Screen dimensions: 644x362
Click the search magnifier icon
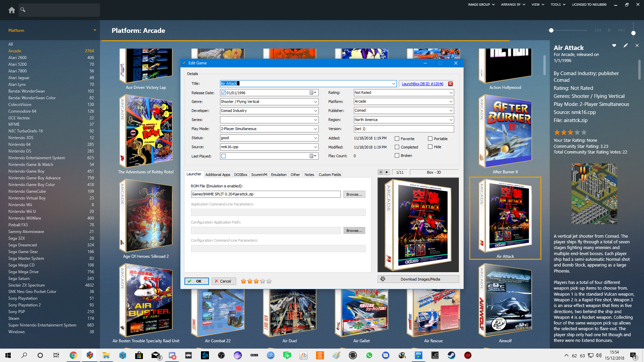[23, 10]
